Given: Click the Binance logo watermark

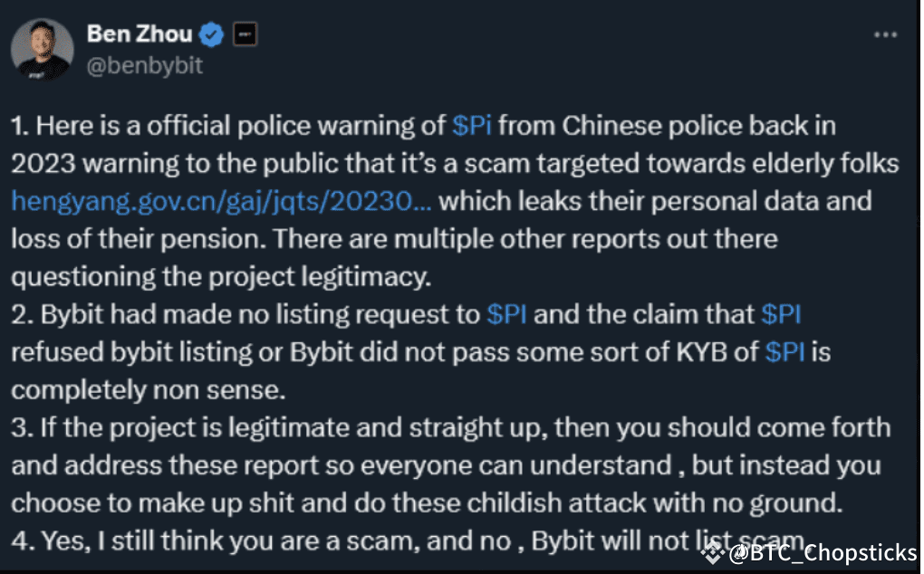Looking at the screenshot, I should tap(720, 553).
